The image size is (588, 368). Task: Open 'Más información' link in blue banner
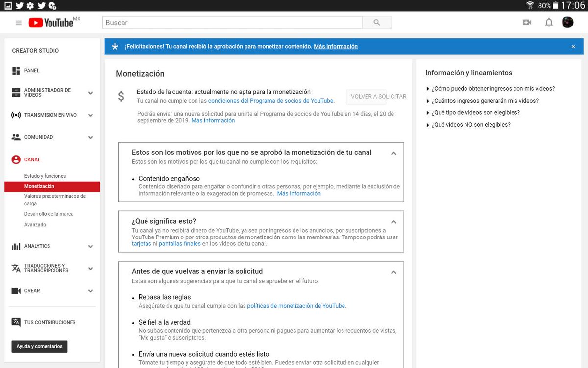[x=336, y=47]
